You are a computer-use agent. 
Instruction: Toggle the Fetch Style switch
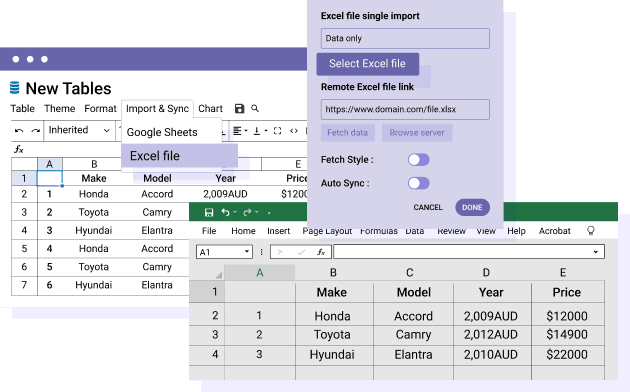419,160
